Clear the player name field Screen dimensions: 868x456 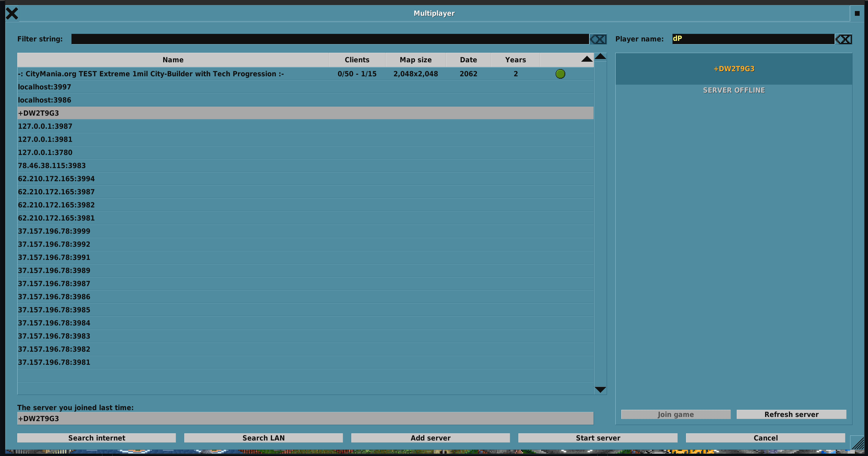(844, 39)
